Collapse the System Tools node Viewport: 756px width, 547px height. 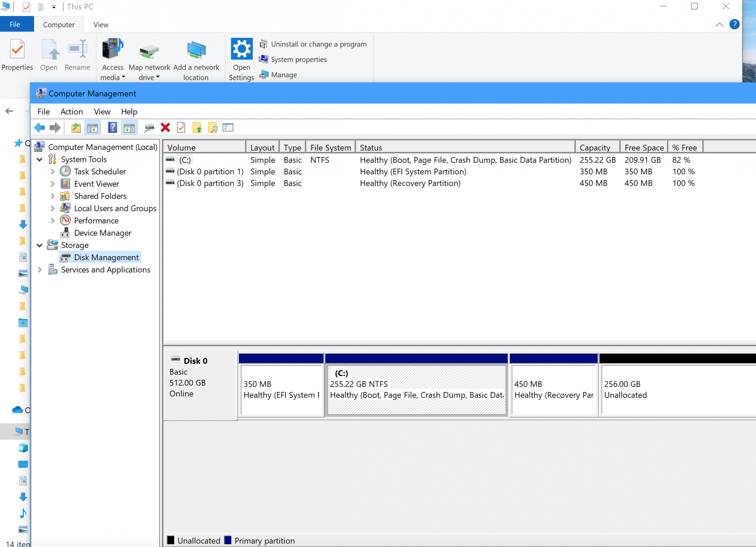tap(39, 160)
